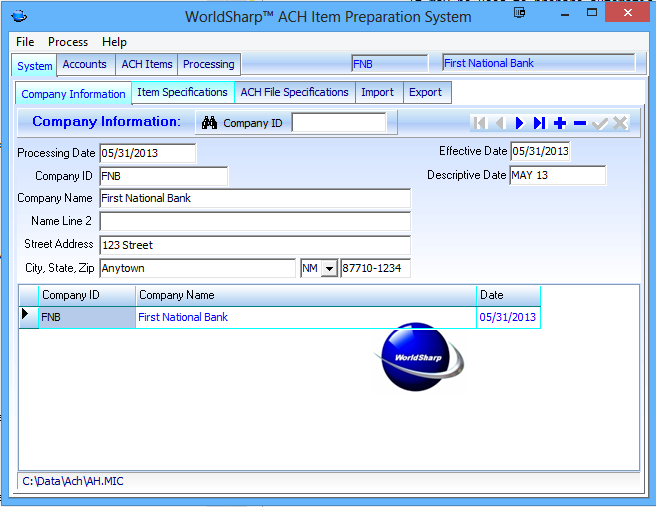Go to previous record arrow
Image resolution: width=656 pixels, height=507 pixels.
pos(500,123)
